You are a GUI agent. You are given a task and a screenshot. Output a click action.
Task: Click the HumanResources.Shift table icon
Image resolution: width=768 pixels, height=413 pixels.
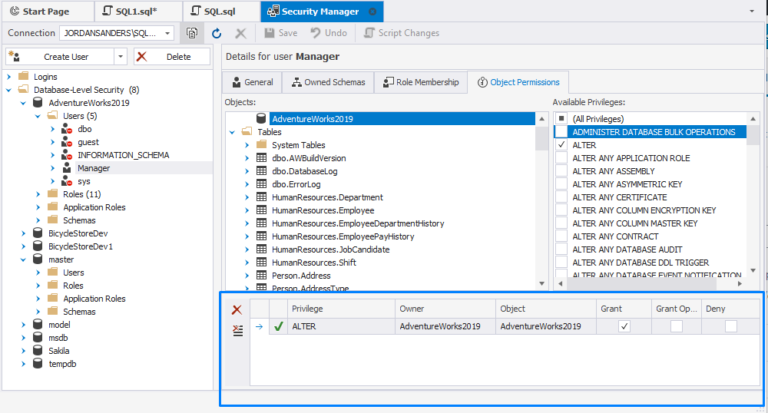[x=262, y=263]
